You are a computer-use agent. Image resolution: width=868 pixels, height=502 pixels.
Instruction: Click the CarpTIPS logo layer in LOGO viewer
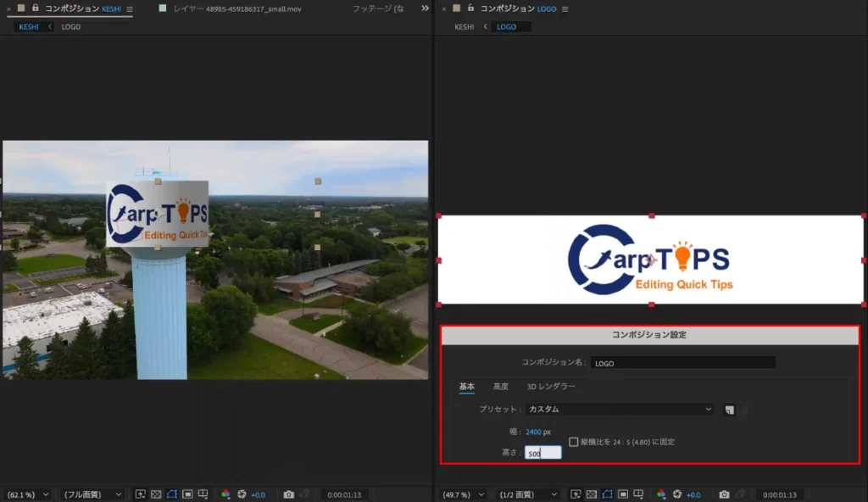pyautogui.click(x=651, y=259)
